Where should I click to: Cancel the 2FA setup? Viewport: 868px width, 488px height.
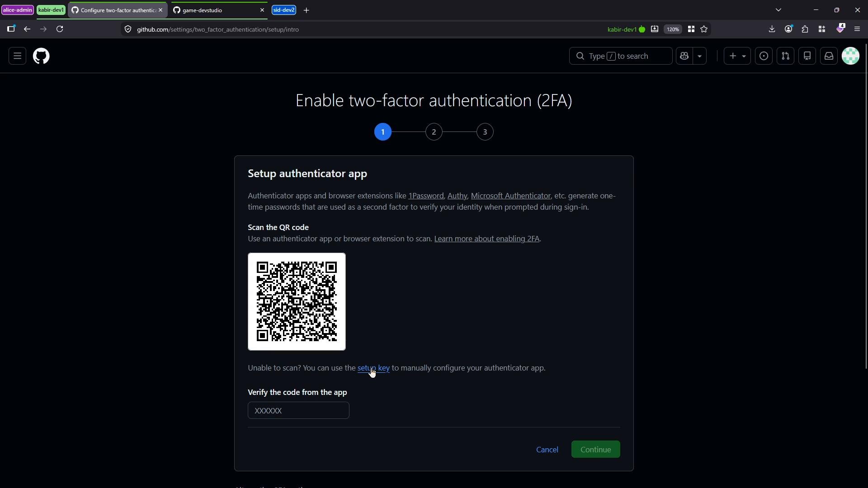tap(547, 450)
